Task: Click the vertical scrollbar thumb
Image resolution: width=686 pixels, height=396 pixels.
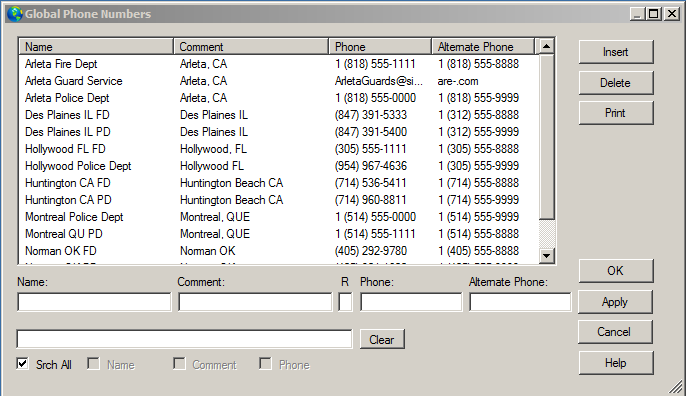Action: pos(546,137)
